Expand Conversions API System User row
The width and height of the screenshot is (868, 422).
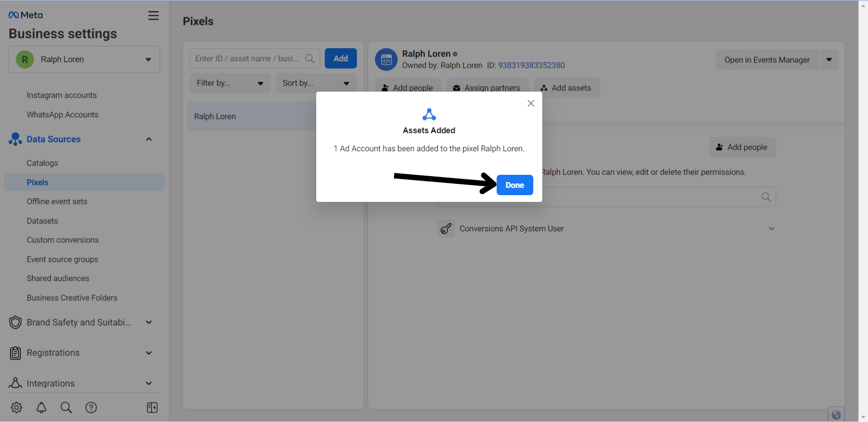tap(772, 229)
